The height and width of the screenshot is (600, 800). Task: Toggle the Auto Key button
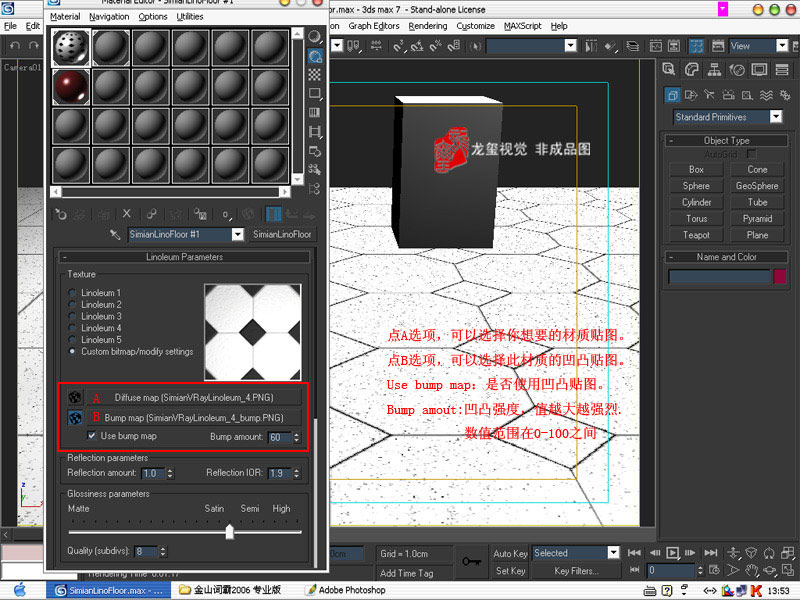(x=510, y=554)
